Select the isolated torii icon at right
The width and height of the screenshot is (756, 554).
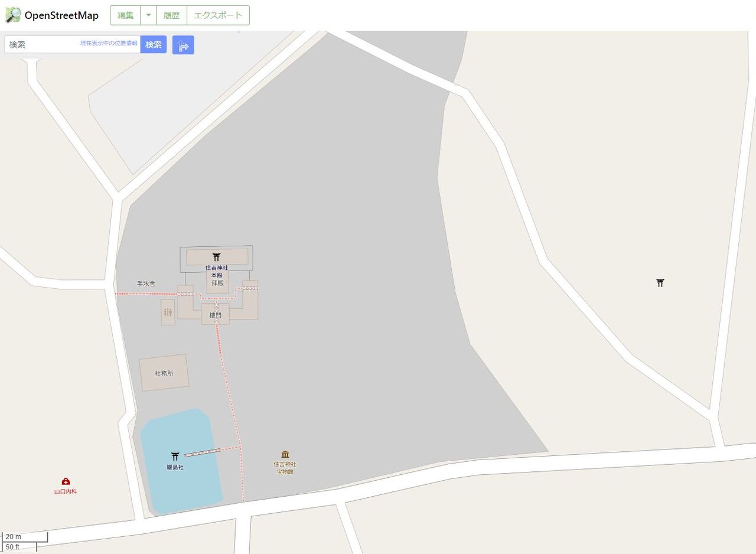(x=660, y=283)
